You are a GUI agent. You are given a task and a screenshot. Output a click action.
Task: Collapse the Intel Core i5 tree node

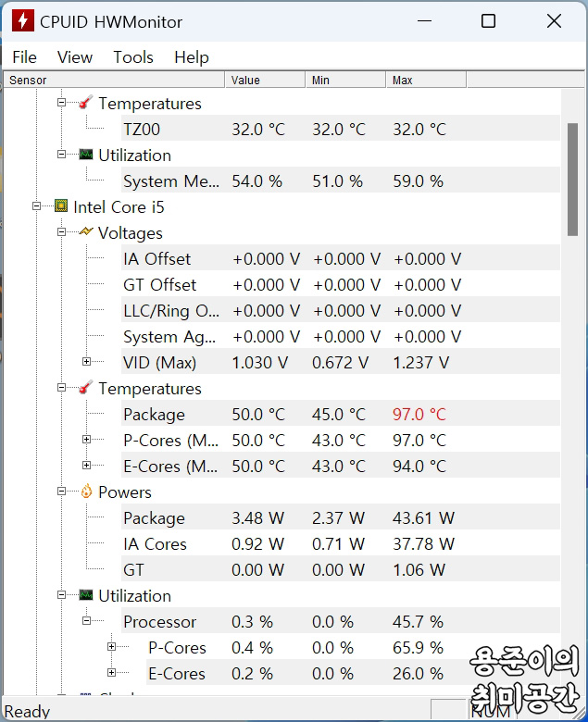coord(36,205)
